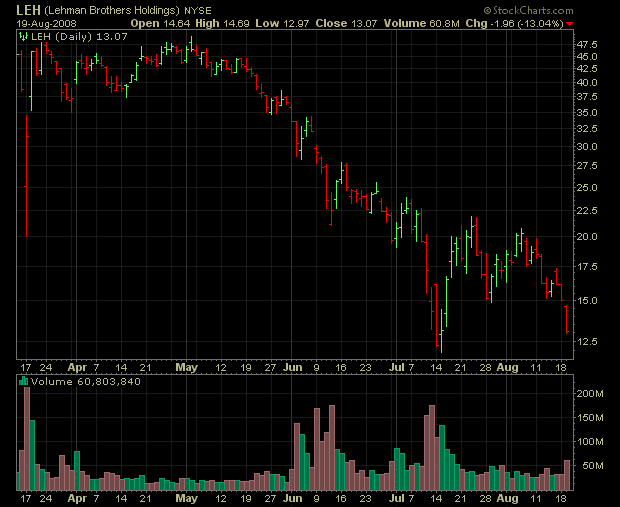The height and width of the screenshot is (507, 620).
Task: Click Apr on the volume chart date axis
Action: point(77,498)
